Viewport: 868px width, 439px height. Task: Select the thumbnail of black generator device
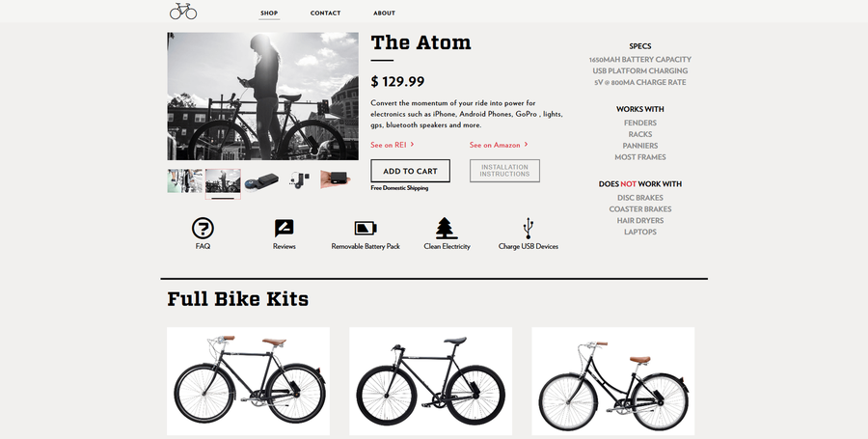point(261,180)
